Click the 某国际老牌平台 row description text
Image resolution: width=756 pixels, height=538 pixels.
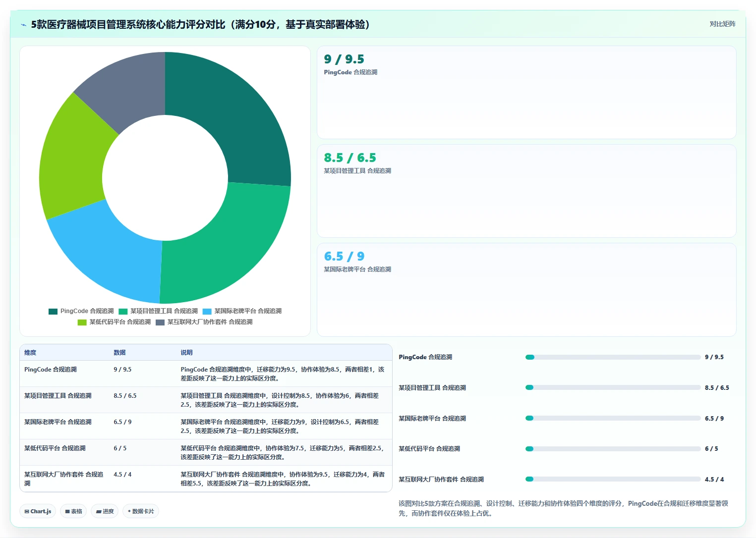(280, 427)
